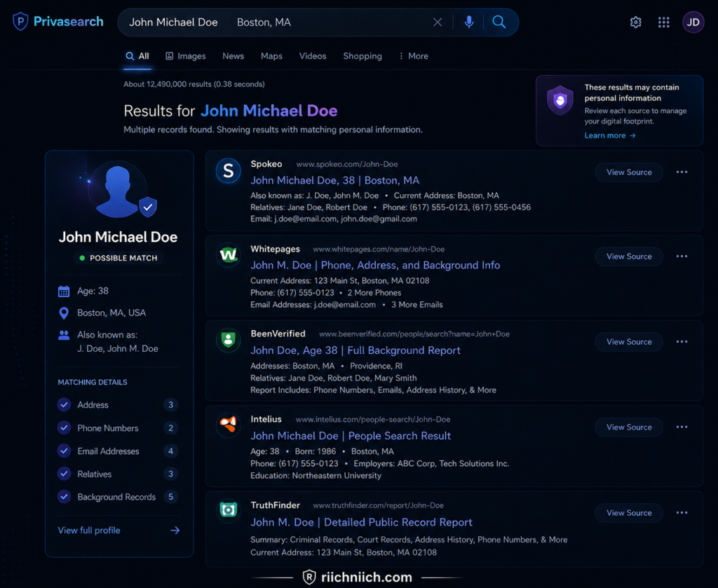Click View Source for the Spokeo result
Image resolution: width=718 pixels, height=588 pixels.
click(629, 172)
